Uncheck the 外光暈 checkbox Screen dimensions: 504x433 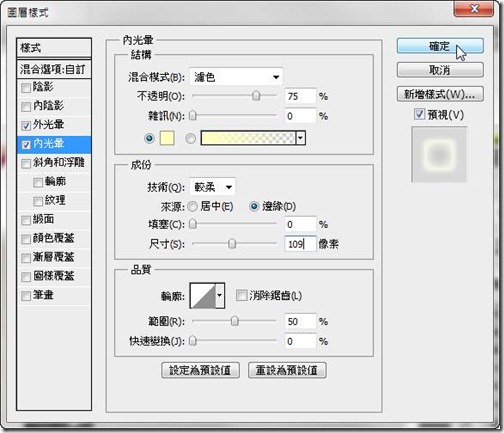click(x=26, y=126)
